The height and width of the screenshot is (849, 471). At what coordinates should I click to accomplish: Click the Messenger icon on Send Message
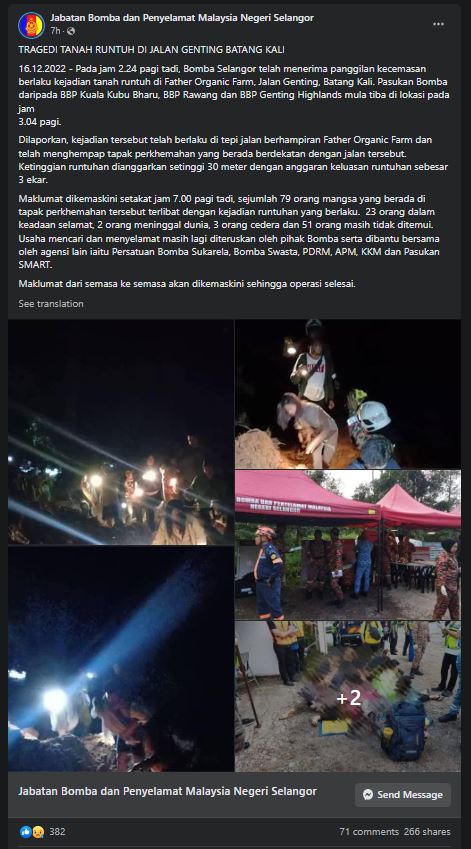point(368,794)
